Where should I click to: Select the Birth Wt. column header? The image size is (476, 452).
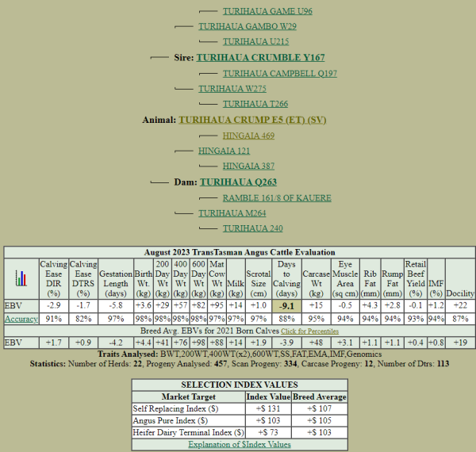point(144,279)
